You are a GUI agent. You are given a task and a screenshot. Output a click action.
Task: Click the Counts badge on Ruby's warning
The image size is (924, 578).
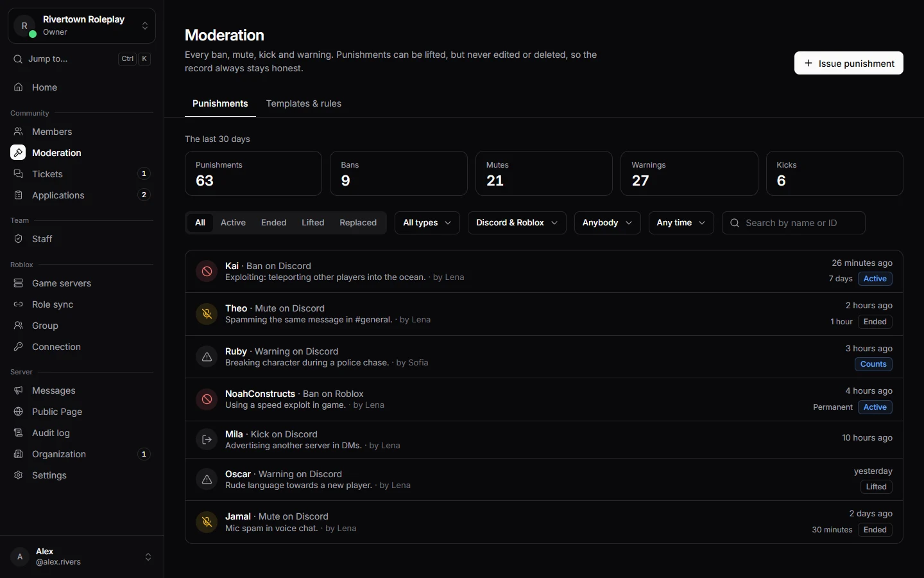(873, 364)
